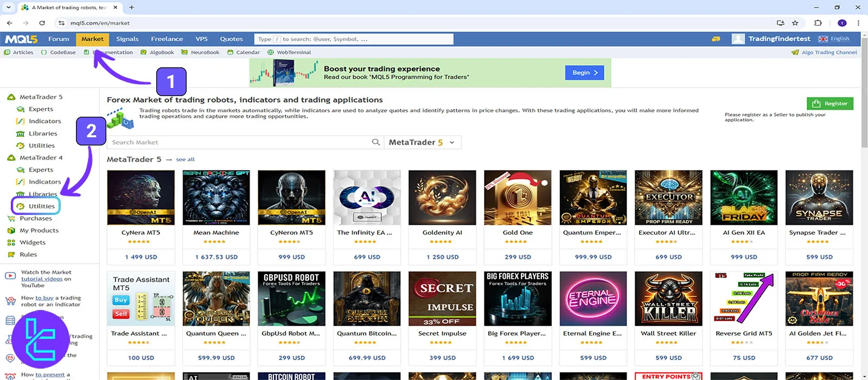Click the search magnifier icon in Search Market
The width and height of the screenshot is (868, 380).
[375, 142]
